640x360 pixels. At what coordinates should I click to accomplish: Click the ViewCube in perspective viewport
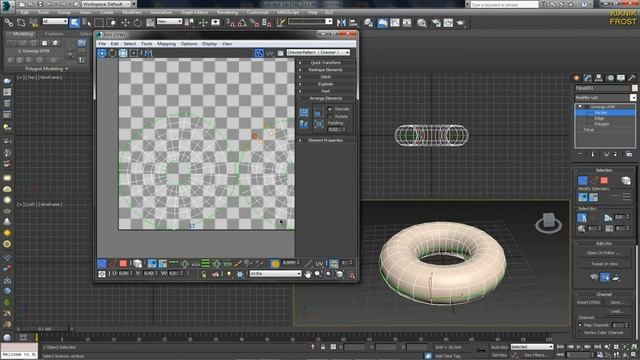pos(549,222)
